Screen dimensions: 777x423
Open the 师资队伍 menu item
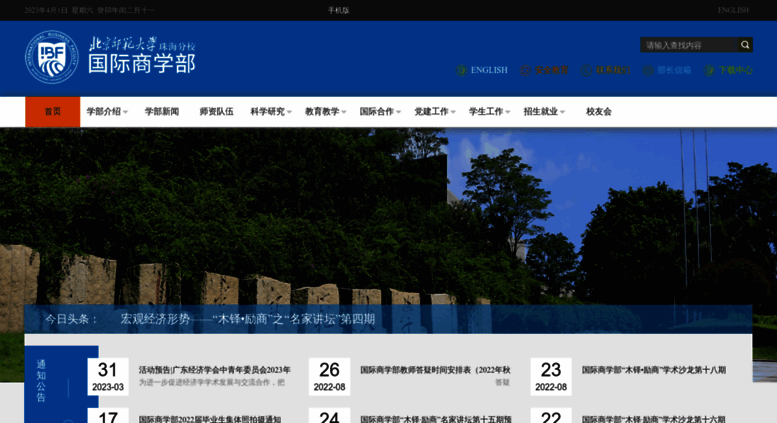217,112
